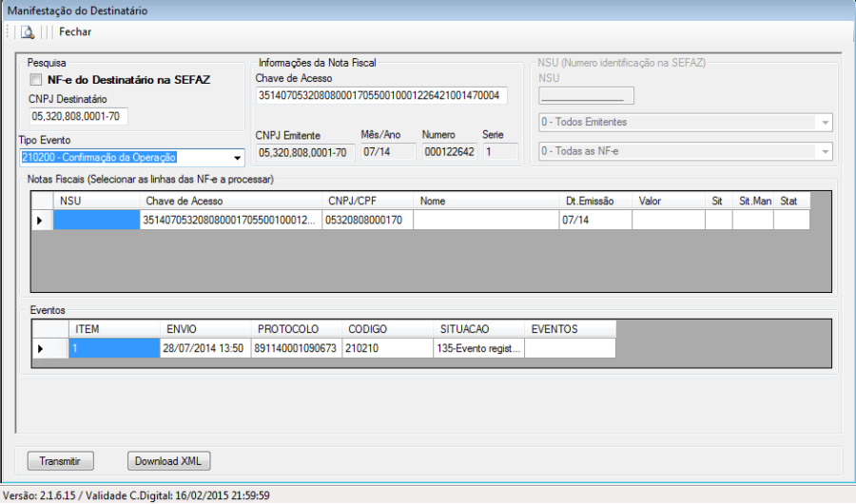Image resolution: width=856 pixels, height=504 pixels.
Task: Click the PROTOCOLO column header
Action: (297, 329)
